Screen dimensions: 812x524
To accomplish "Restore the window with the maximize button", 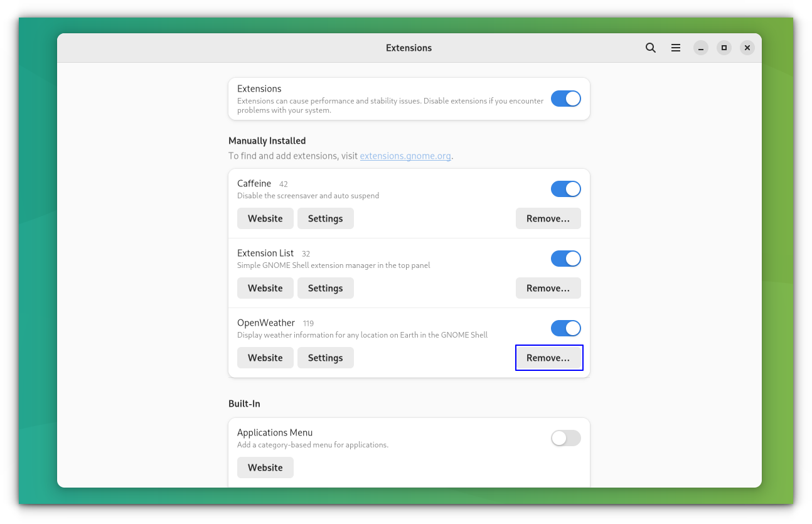I will click(x=724, y=47).
